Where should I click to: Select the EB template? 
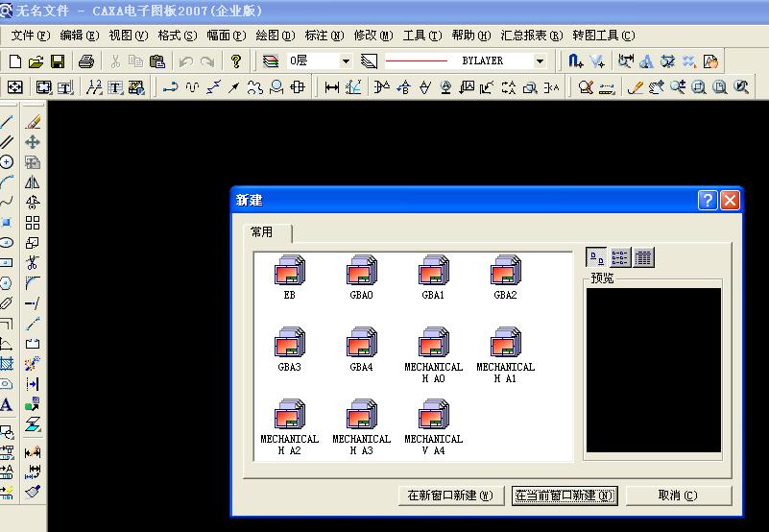(289, 277)
